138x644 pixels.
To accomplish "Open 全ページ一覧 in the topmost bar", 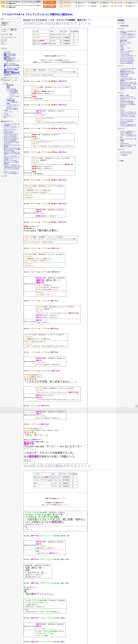I will pos(118,3).
